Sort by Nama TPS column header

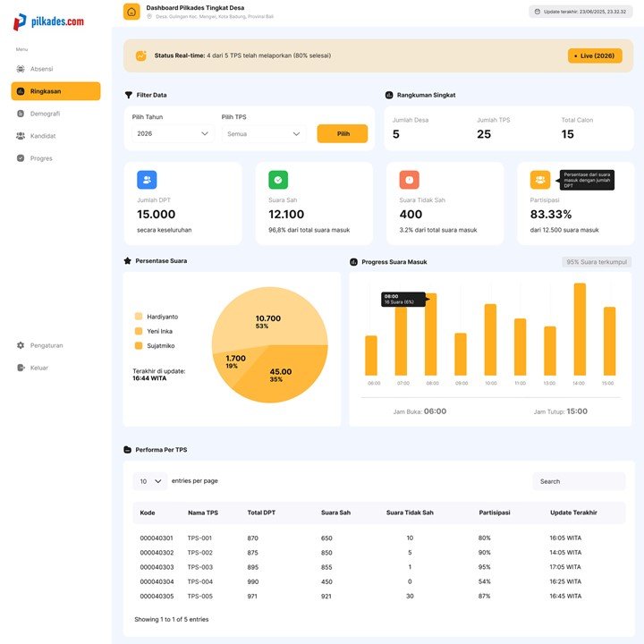click(203, 513)
